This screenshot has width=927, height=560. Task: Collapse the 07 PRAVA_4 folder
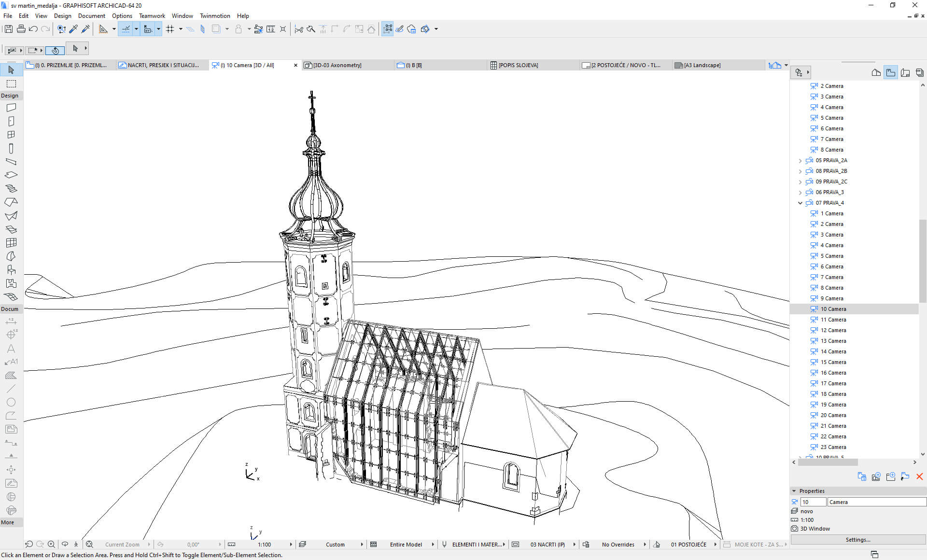coord(800,203)
